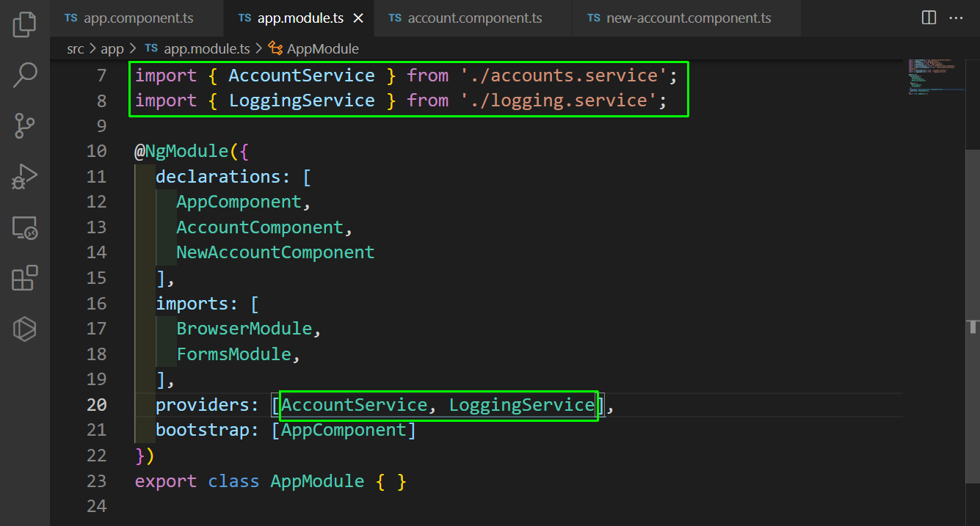
Task: Click line number 20 in the gutter
Action: point(97,405)
